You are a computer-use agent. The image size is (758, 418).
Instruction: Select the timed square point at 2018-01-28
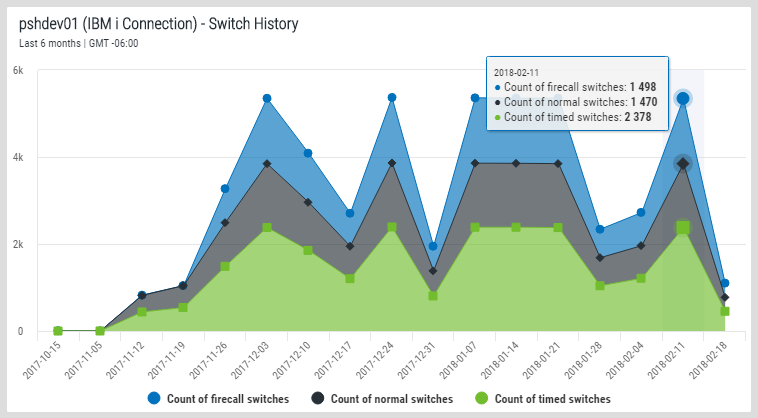tap(600, 285)
